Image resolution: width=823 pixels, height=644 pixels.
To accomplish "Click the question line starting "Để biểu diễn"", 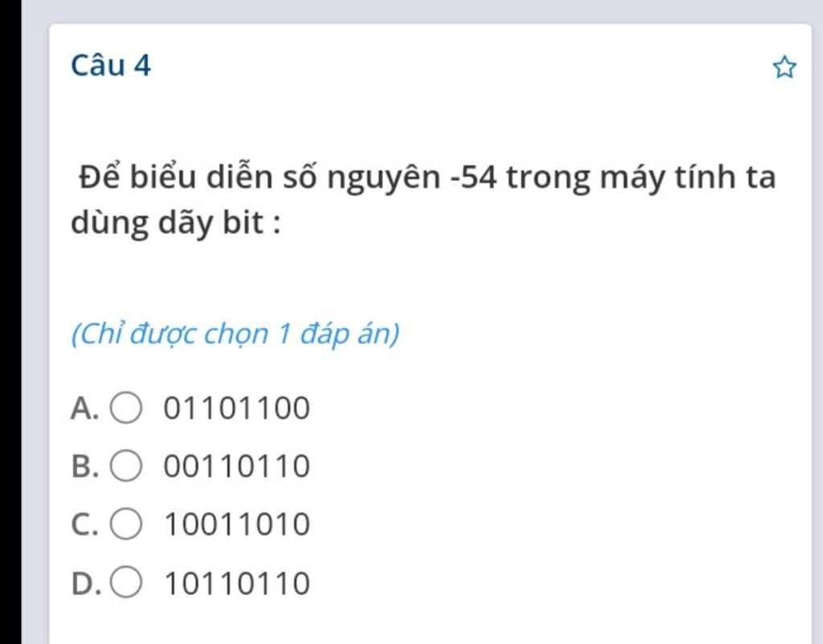I will pos(428,178).
